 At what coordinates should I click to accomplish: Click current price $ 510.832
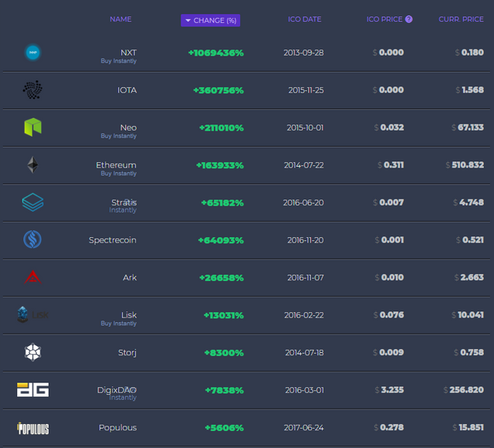click(465, 165)
